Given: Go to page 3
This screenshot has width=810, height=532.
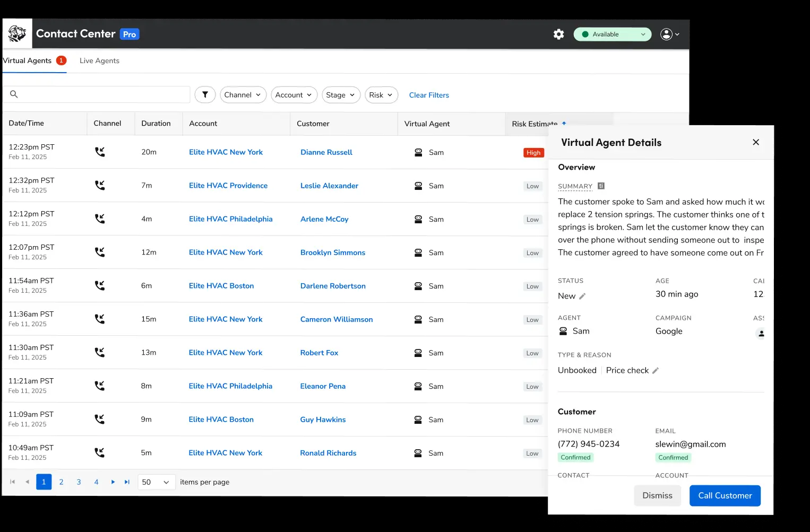Looking at the screenshot, I should (79, 482).
